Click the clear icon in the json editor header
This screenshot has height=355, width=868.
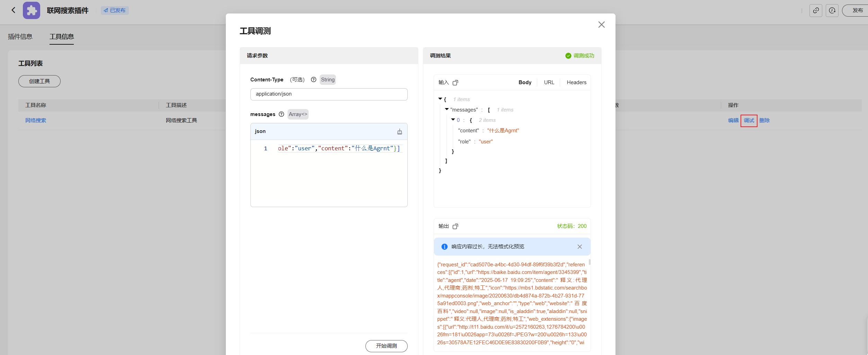tap(399, 132)
